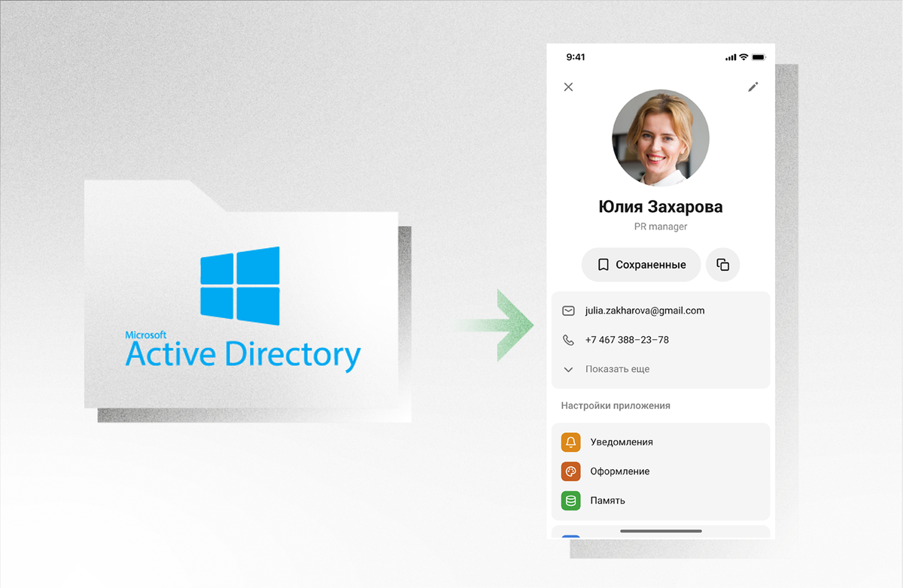Open Уведомления bell icon
The width and height of the screenshot is (903, 588).
pyautogui.click(x=570, y=442)
